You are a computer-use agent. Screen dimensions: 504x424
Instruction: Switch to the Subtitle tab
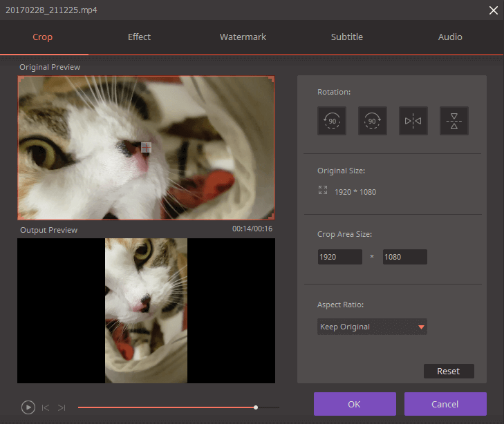click(347, 37)
